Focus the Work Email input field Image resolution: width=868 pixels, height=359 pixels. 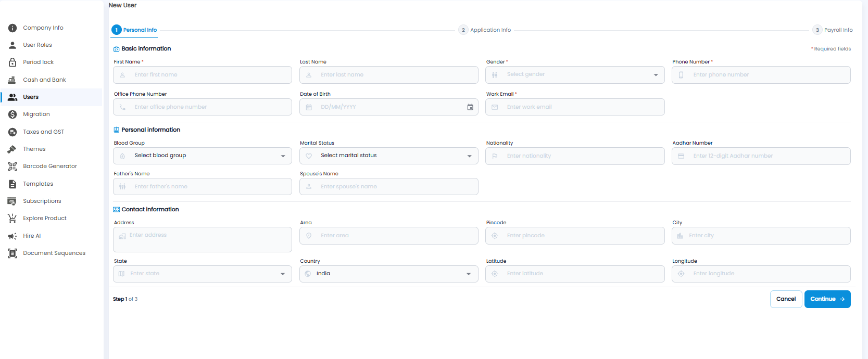(x=575, y=107)
